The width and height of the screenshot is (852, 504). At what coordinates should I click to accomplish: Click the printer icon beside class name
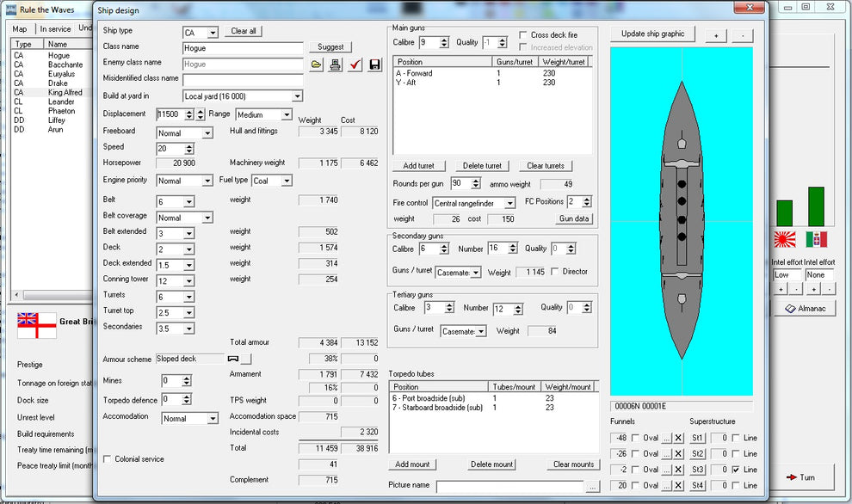click(x=336, y=65)
